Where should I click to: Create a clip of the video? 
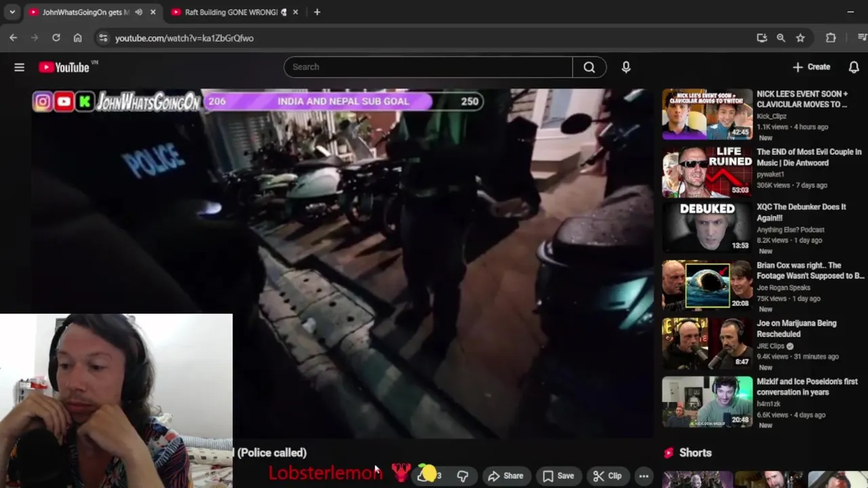(607, 476)
